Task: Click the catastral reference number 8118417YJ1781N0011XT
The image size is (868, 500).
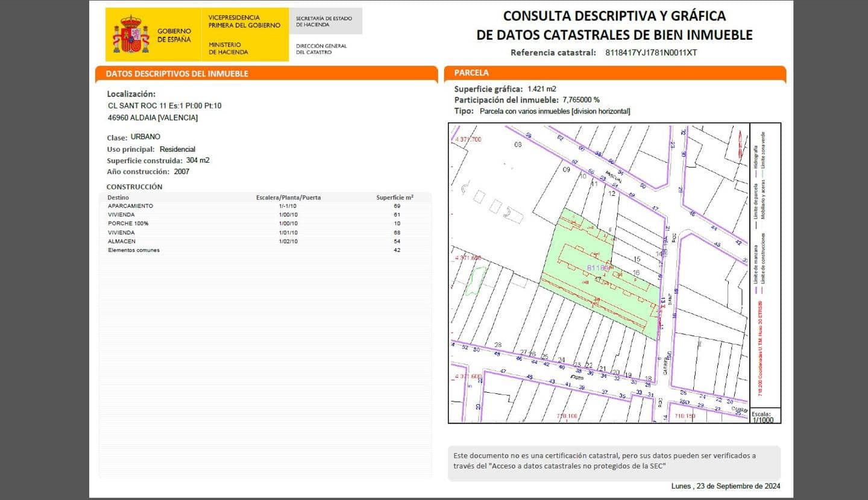Action: (x=651, y=52)
